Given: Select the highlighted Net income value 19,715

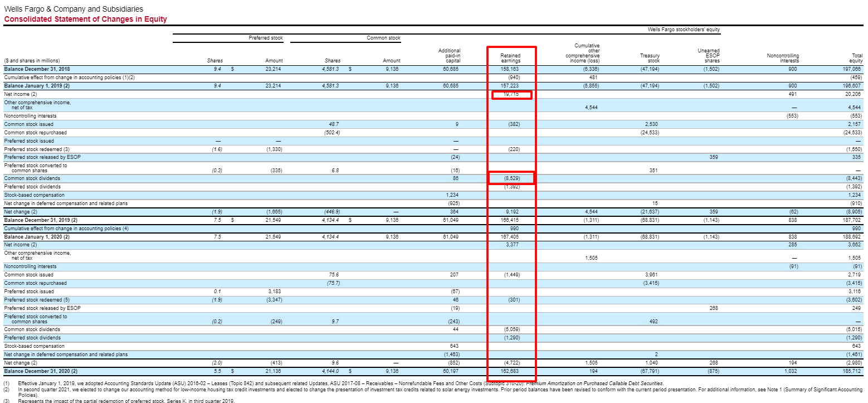Looking at the screenshot, I should [511, 94].
